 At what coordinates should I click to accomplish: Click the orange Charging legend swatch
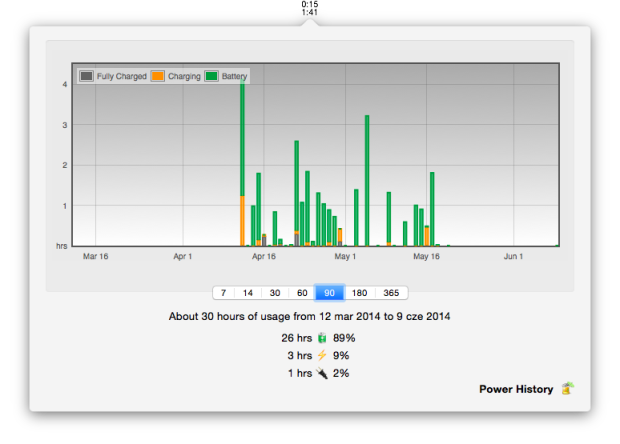[158, 76]
